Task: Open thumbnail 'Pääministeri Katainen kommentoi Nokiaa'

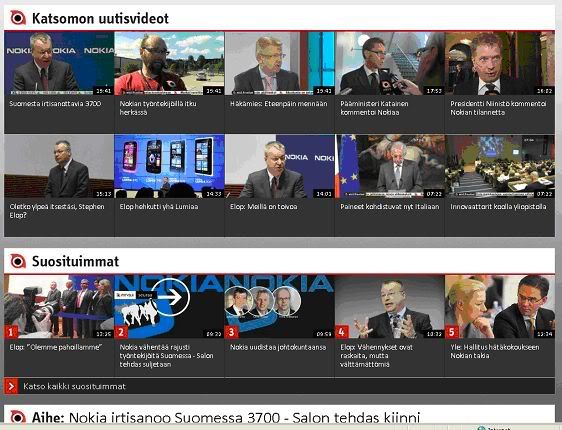Action: coord(390,63)
